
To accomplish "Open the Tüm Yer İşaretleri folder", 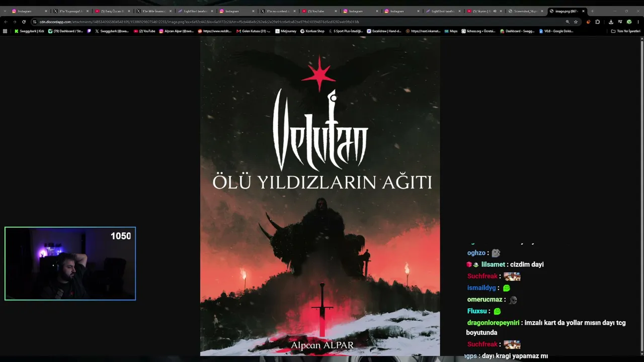I will (x=625, y=31).
